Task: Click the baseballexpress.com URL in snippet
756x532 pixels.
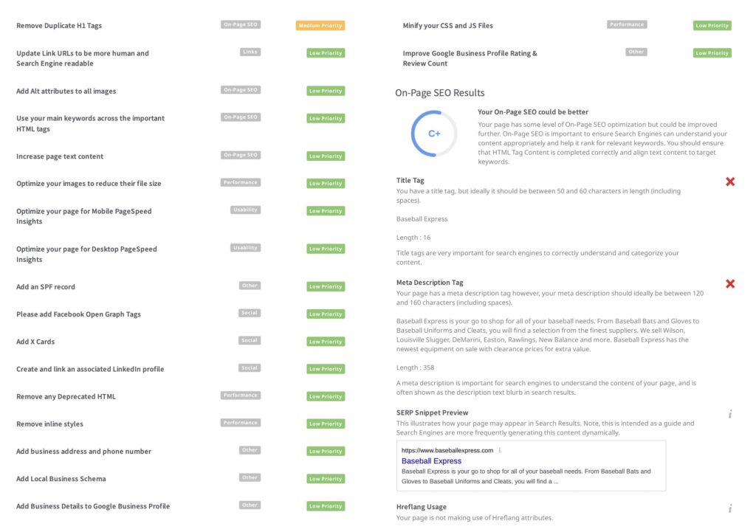Action: (447, 450)
